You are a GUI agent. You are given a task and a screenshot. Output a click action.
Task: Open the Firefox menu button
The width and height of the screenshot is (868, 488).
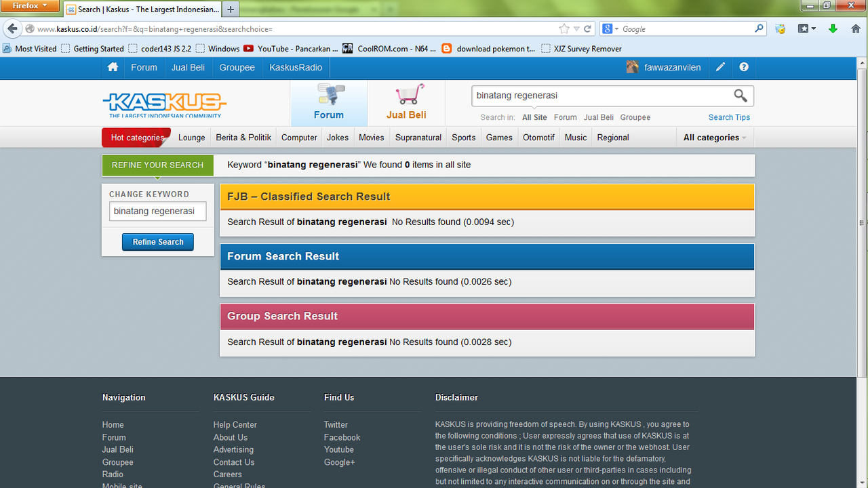pos(31,6)
